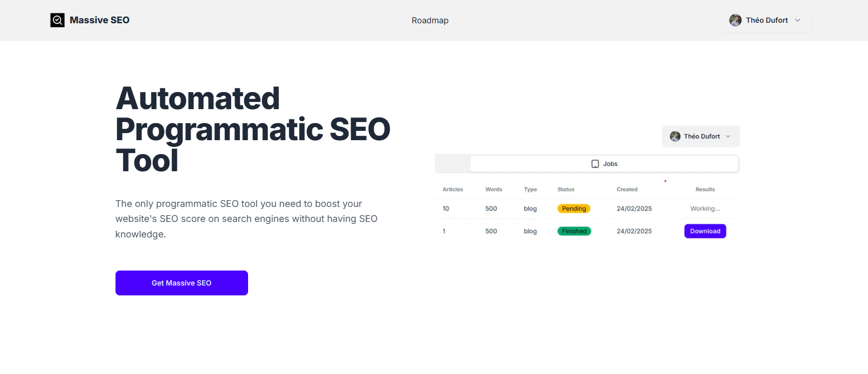Click the Pending status badge

[574, 208]
